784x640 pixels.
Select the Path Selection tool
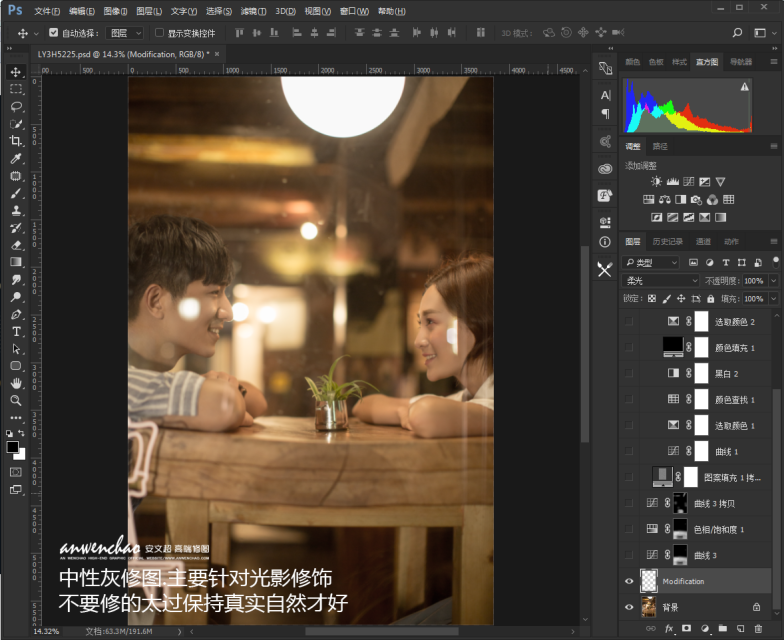coord(16,348)
